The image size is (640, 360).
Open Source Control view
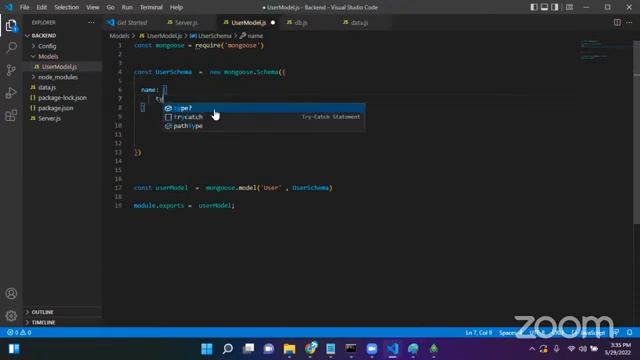[11, 70]
